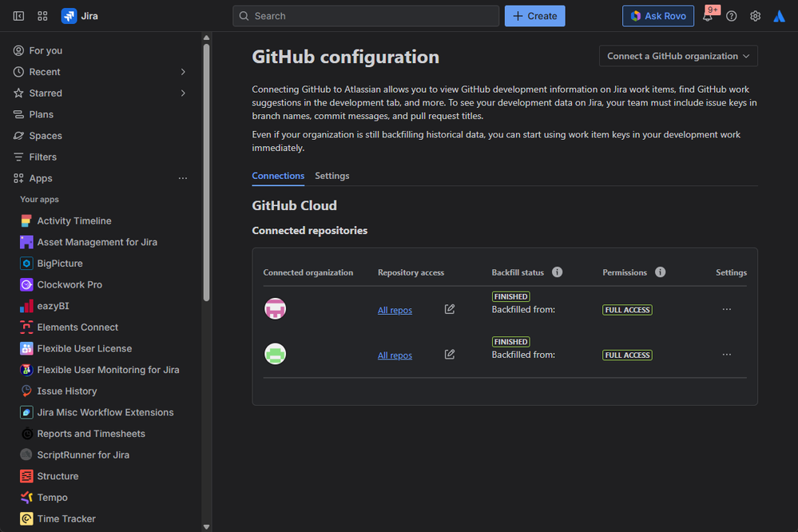Show Backfill status info tooltip icon
The image size is (798, 532).
[x=558, y=272]
